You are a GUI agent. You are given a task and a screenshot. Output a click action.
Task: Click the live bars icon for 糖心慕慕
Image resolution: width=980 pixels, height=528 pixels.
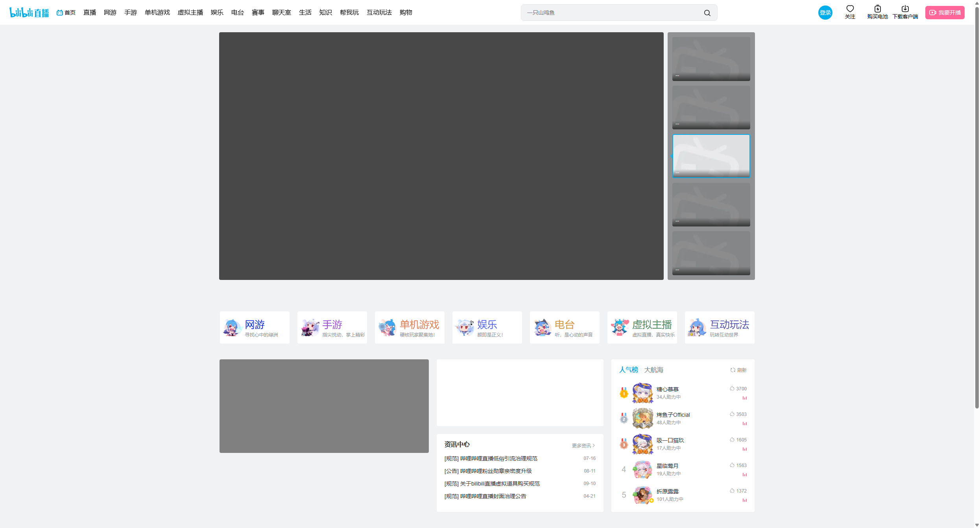pyautogui.click(x=744, y=398)
